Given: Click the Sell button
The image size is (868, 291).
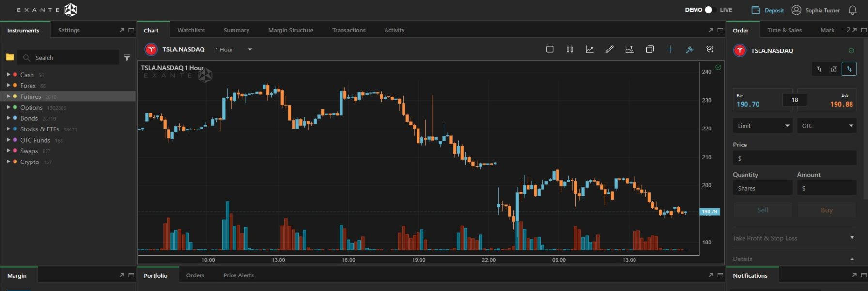Looking at the screenshot, I should [763, 210].
